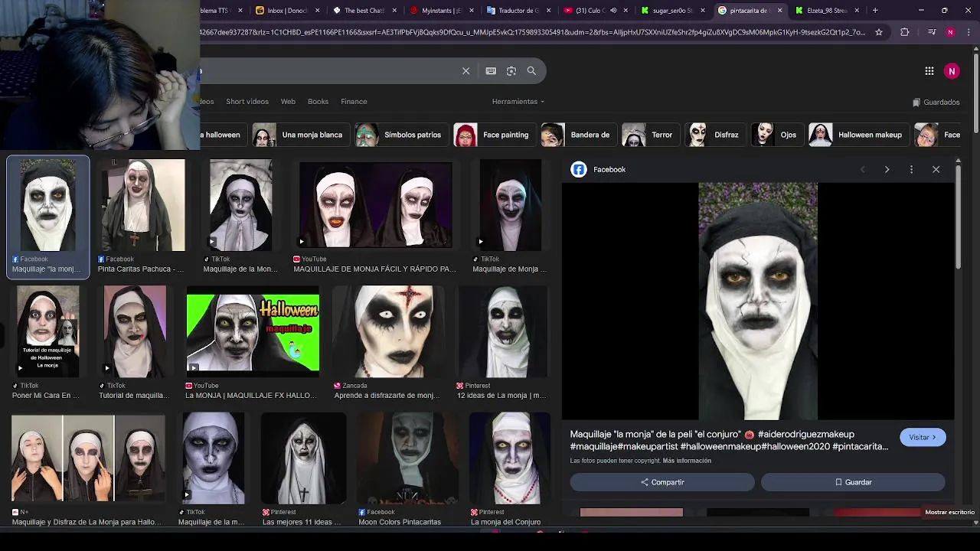Open the large nun makeup preview image
The width and height of the screenshot is (980, 551).
[x=758, y=301]
